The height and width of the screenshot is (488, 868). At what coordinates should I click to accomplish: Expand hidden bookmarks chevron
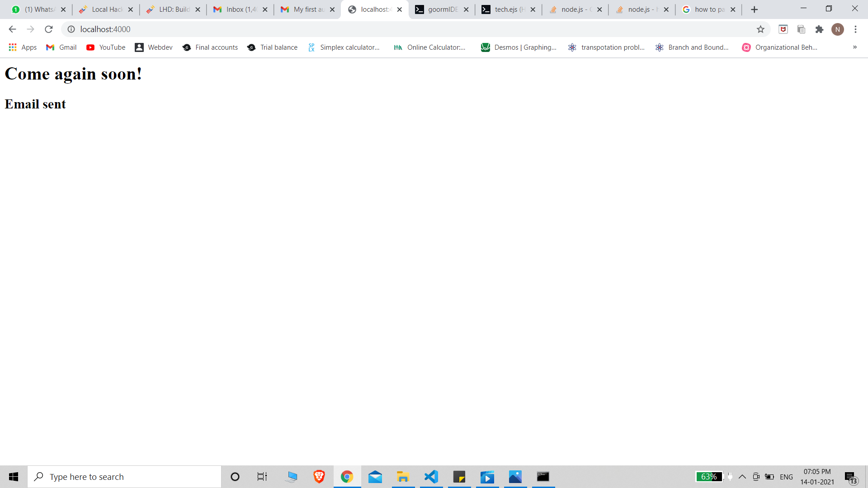click(x=854, y=47)
